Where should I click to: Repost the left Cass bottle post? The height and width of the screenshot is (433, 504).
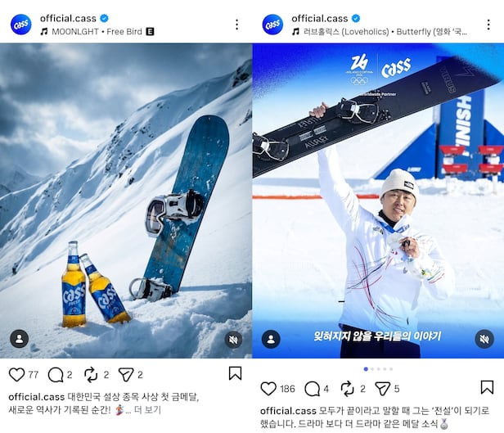(91, 375)
